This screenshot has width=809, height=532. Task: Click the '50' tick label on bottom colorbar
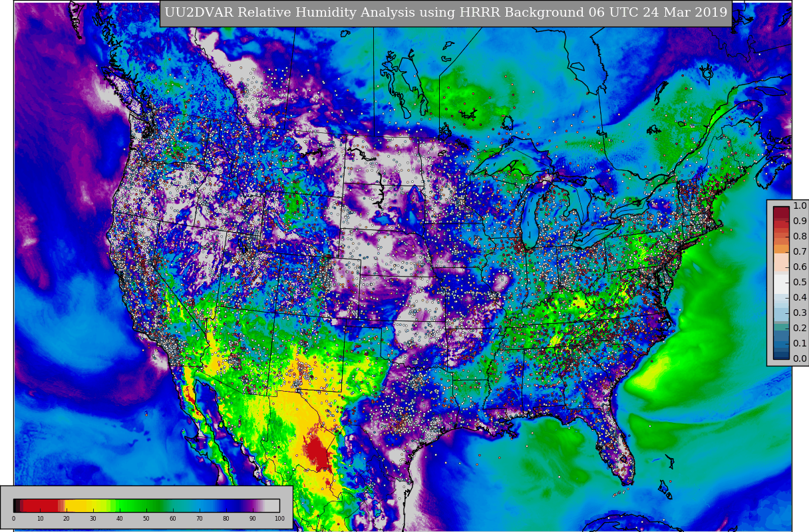pyautogui.click(x=146, y=519)
